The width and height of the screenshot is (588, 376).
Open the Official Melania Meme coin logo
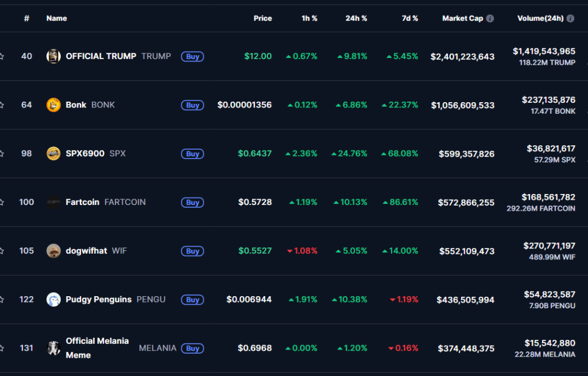pyautogui.click(x=53, y=348)
